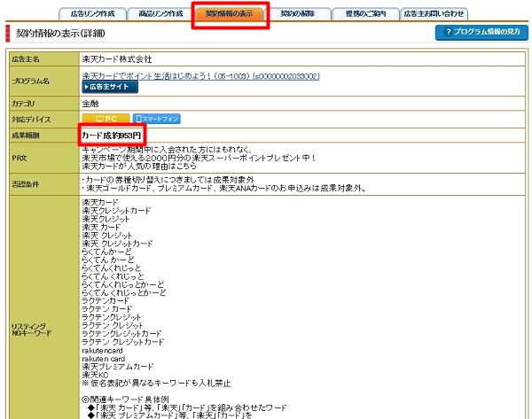Click the note 仮名表記が異なるキーワードも入札禁止
The width and height of the screenshot is (532, 419).
[156, 384]
